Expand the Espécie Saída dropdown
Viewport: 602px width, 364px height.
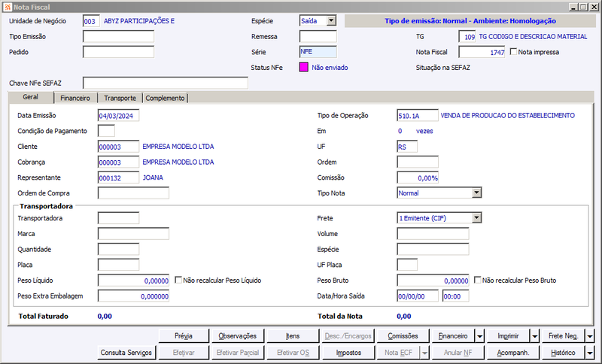pyautogui.click(x=331, y=21)
